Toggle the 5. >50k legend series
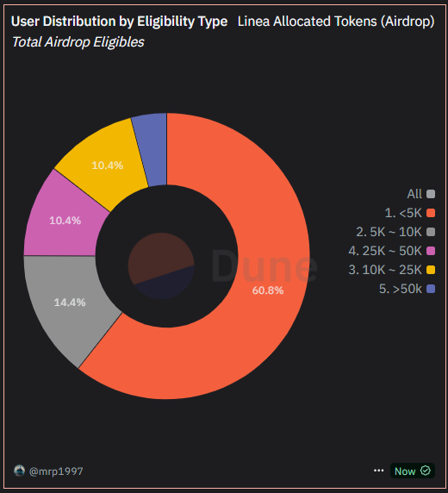448x493 pixels. pyautogui.click(x=408, y=289)
